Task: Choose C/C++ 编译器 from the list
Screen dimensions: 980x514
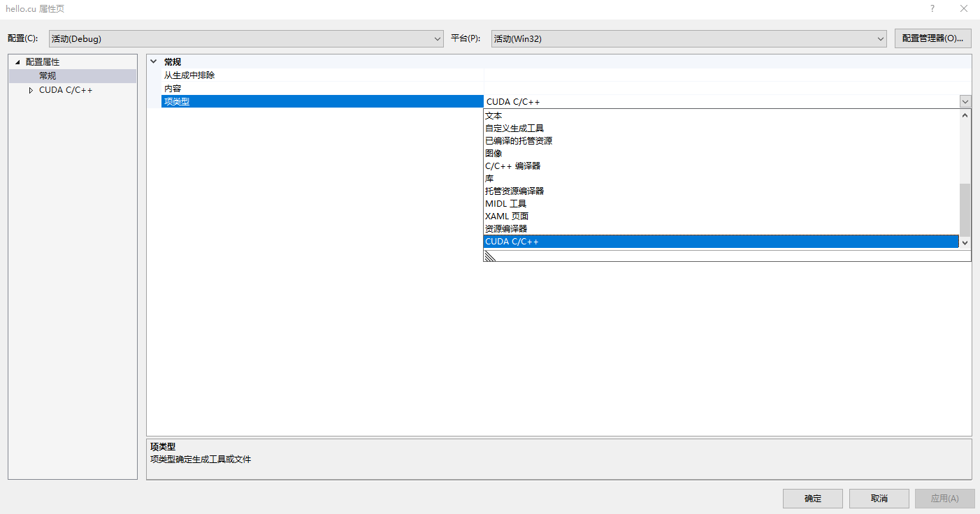Action: (721, 166)
